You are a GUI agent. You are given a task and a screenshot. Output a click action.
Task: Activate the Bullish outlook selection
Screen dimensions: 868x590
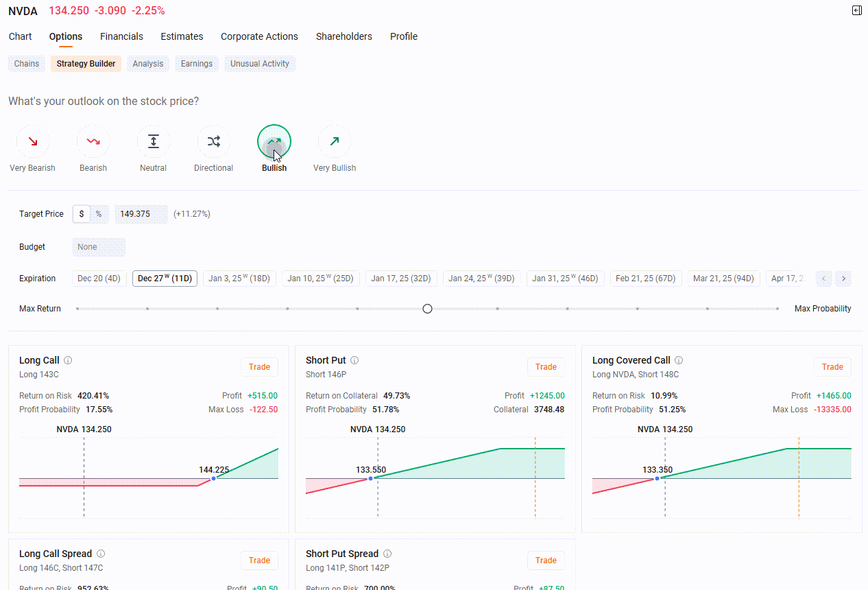point(274,141)
